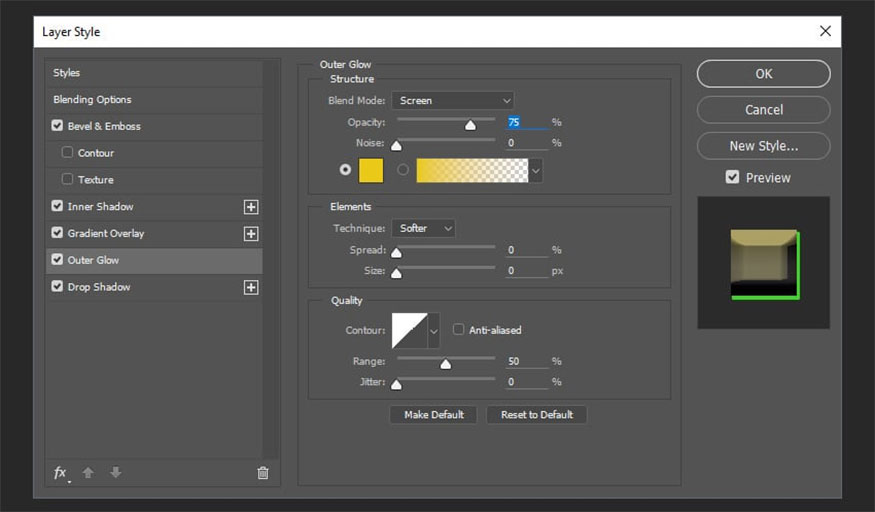The image size is (875, 512).
Task: Enable the Anti-aliased checkbox
Action: [x=459, y=329]
